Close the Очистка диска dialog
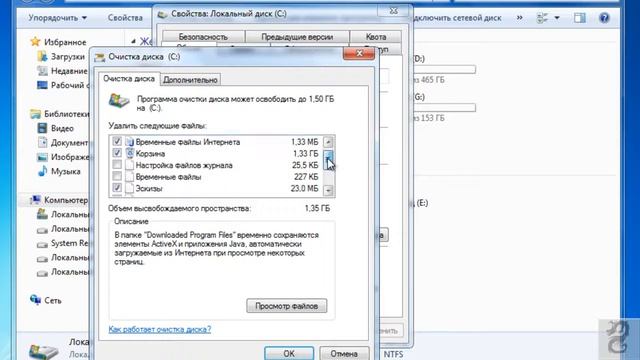 pyautogui.click(x=359, y=53)
